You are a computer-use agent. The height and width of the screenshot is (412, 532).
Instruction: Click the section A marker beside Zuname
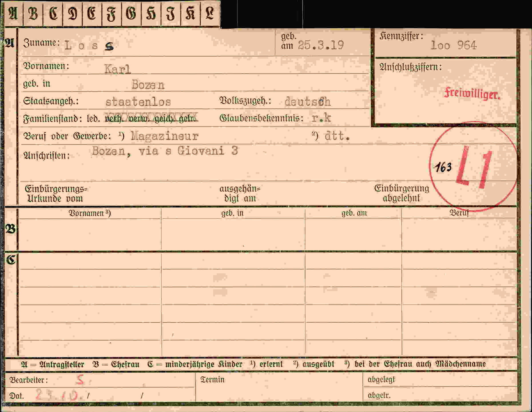coord(10,43)
